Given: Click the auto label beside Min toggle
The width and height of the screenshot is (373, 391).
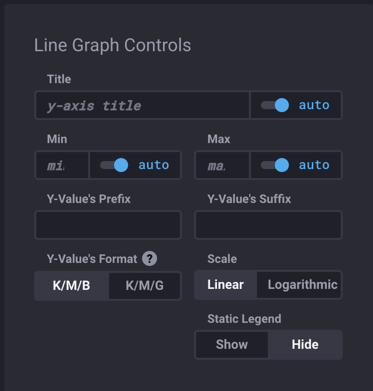Looking at the screenshot, I should (154, 165).
